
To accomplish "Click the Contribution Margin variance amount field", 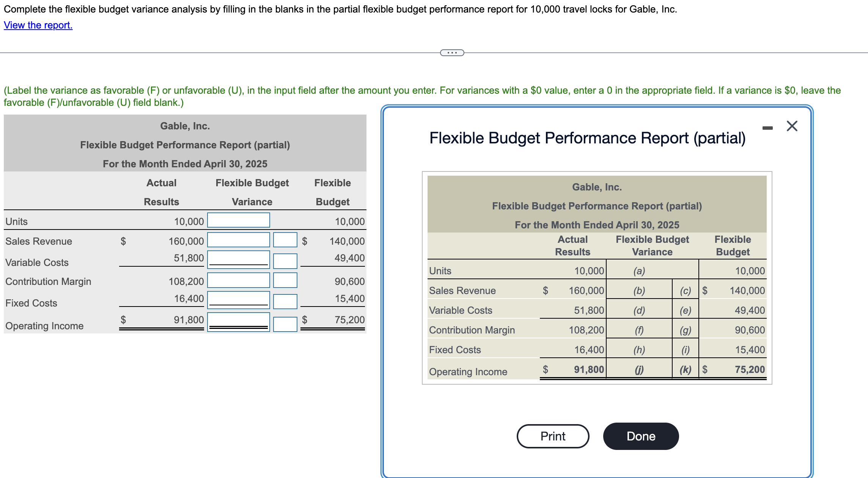I will coord(238,281).
